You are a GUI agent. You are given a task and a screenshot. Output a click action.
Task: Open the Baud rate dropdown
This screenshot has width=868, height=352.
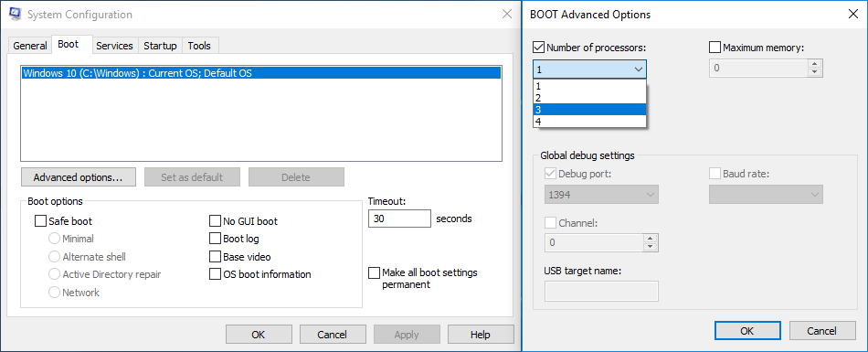pyautogui.click(x=766, y=195)
